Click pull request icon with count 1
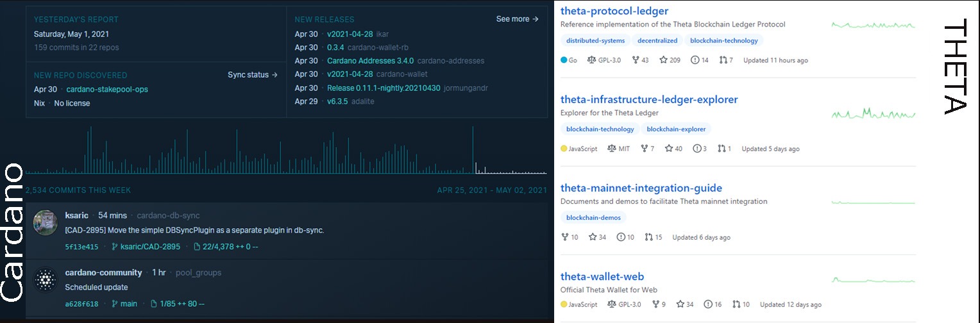 coord(722,149)
